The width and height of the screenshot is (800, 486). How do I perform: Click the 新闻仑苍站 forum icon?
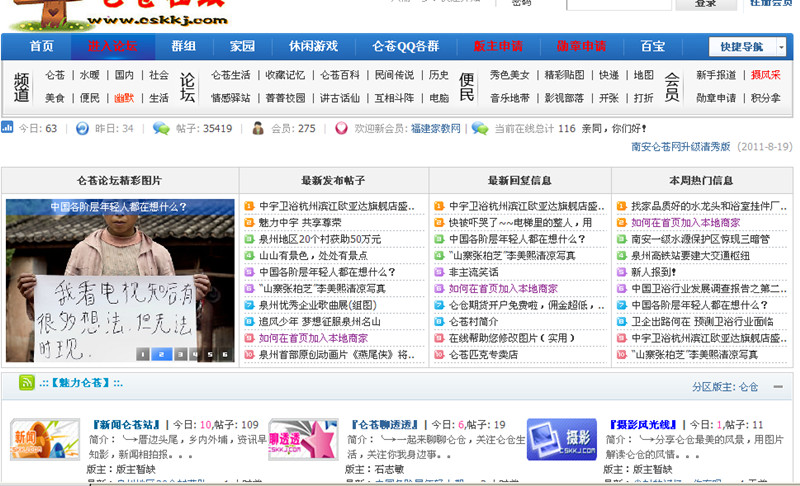[x=45, y=440]
